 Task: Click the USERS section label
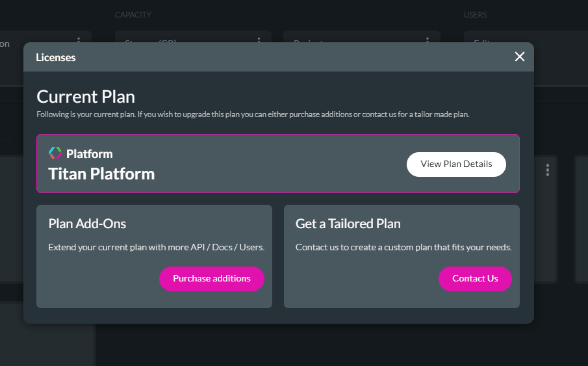(x=476, y=15)
